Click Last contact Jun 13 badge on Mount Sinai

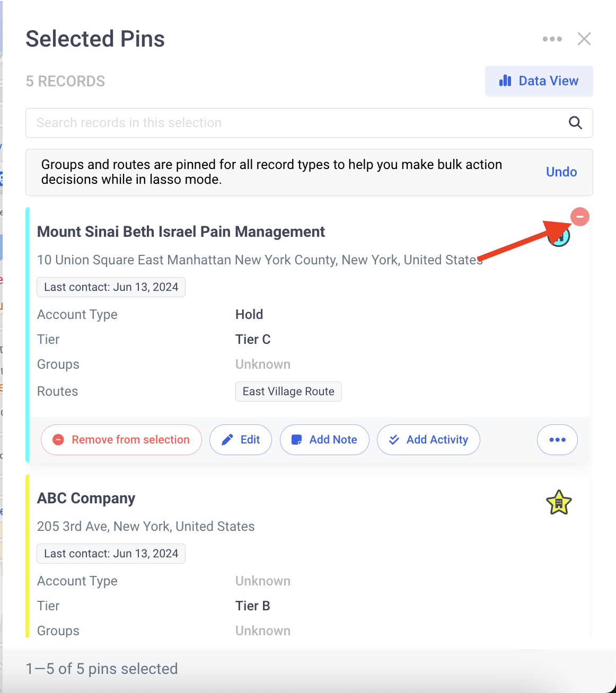[111, 287]
